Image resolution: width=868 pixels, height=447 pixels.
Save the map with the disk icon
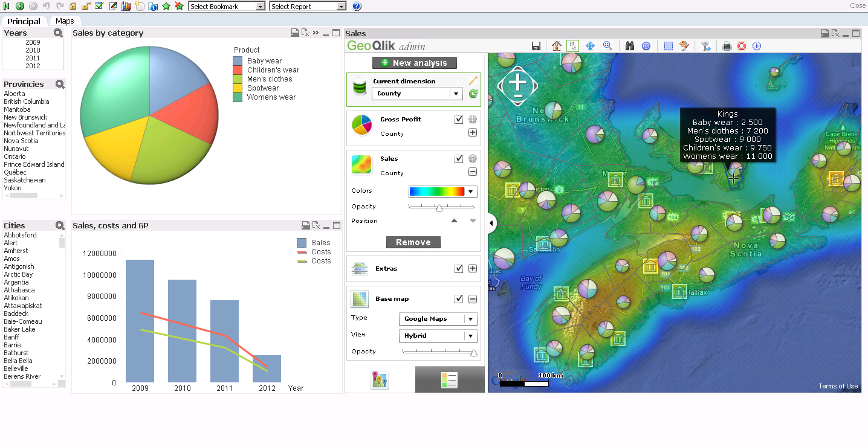point(536,45)
